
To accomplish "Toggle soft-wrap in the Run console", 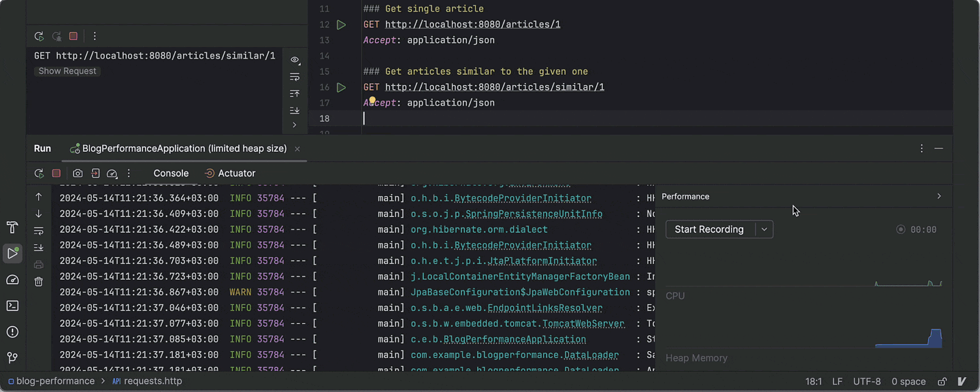I will 39,231.
